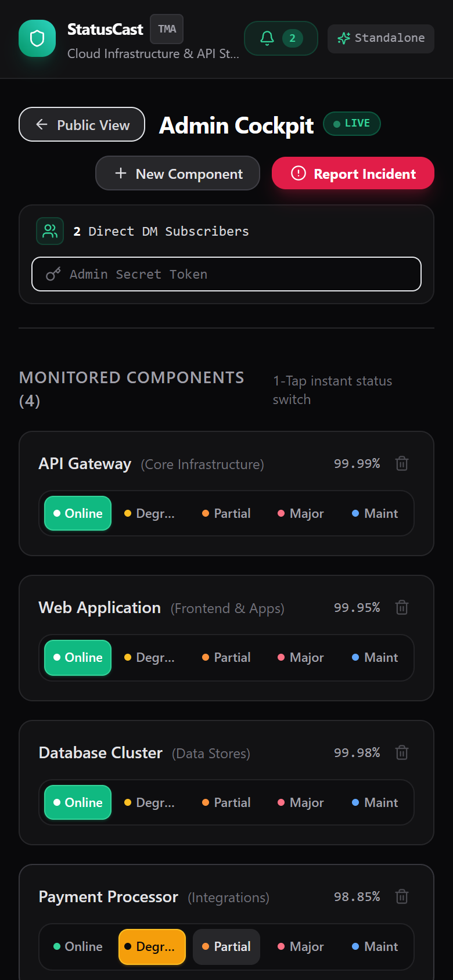
Task: Set Database Cluster status to Major
Action: click(x=301, y=802)
